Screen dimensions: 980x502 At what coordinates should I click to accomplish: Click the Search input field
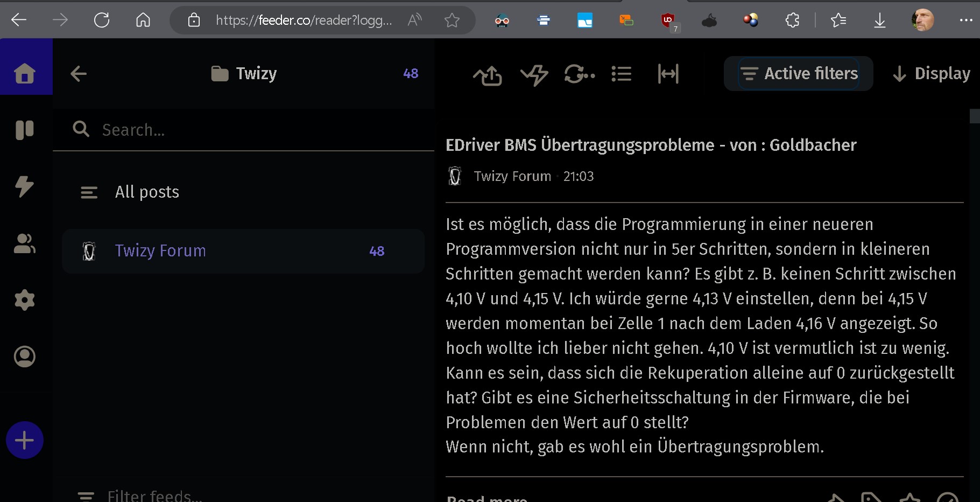258,130
